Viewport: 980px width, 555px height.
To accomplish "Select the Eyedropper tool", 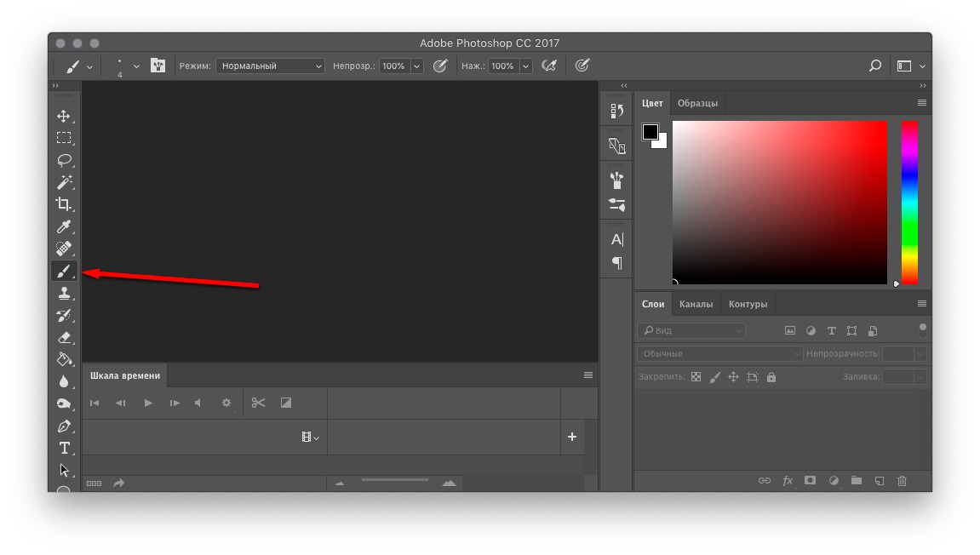I will pos(64,226).
